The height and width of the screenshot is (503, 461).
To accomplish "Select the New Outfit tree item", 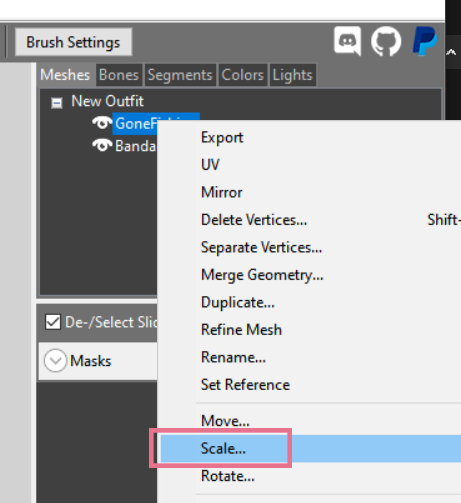I will pyautogui.click(x=107, y=101).
